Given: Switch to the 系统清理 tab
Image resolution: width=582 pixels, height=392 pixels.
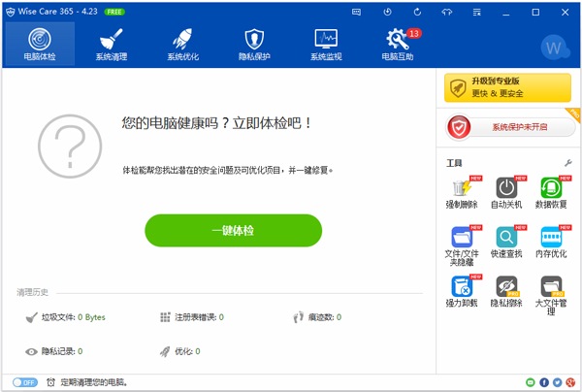Looking at the screenshot, I should pyautogui.click(x=112, y=45).
